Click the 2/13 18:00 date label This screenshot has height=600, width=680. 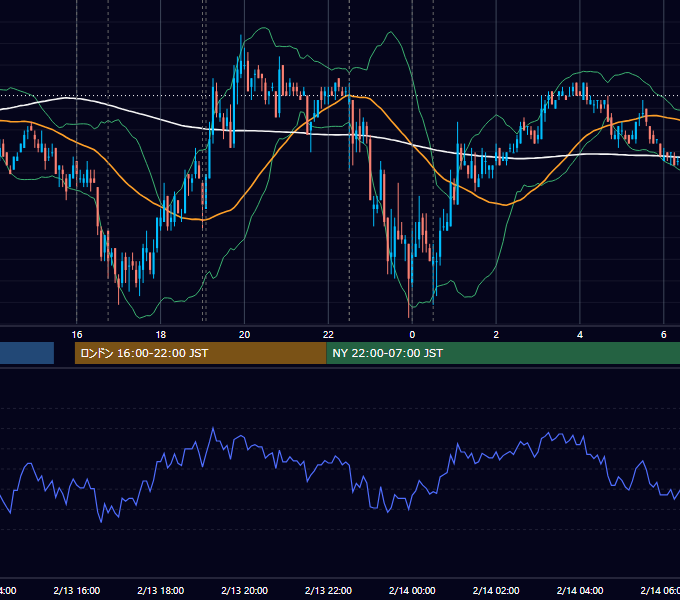click(x=160, y=590)
